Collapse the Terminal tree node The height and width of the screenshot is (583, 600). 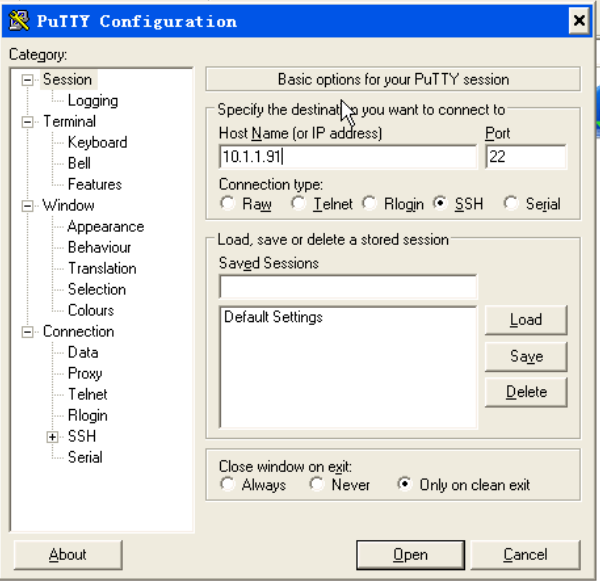coord(27,122)
